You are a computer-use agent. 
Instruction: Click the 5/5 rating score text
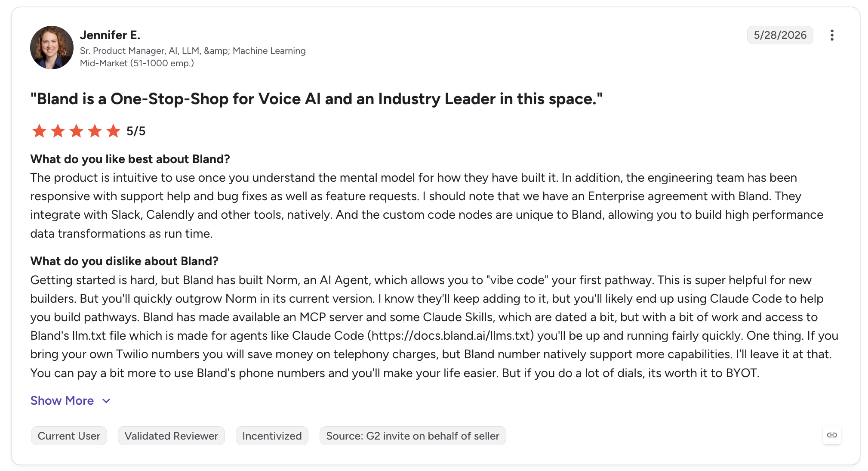pos(136,131)
